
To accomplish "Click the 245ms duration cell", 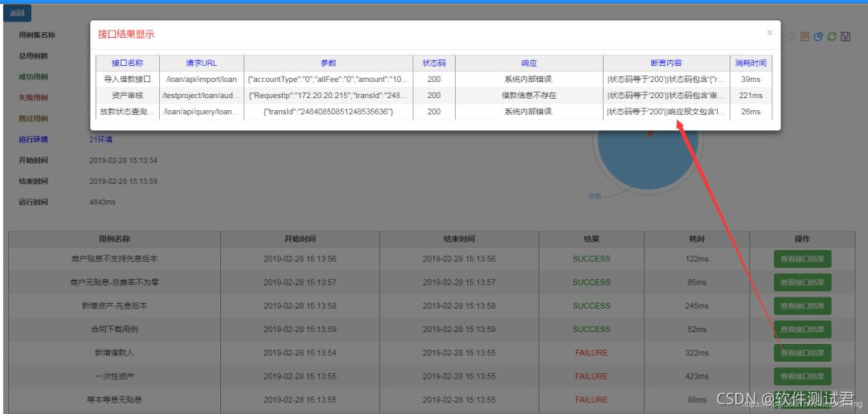I will coord(697,305).
